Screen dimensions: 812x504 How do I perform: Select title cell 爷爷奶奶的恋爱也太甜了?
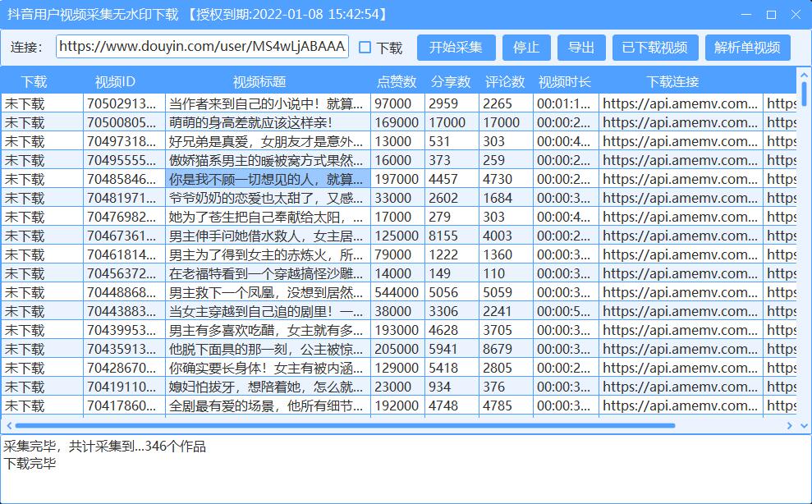coord(268,198)
